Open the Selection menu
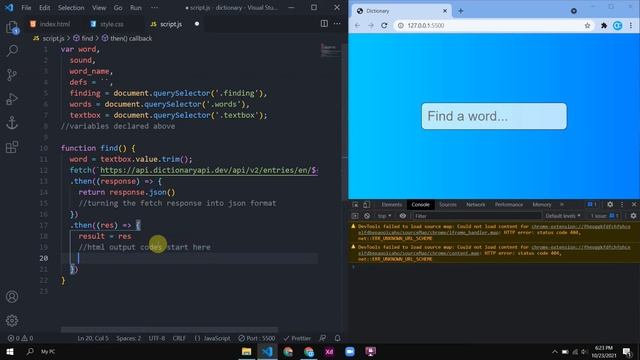The width and height of the screenshot is (640, 360). pos(71,7)
